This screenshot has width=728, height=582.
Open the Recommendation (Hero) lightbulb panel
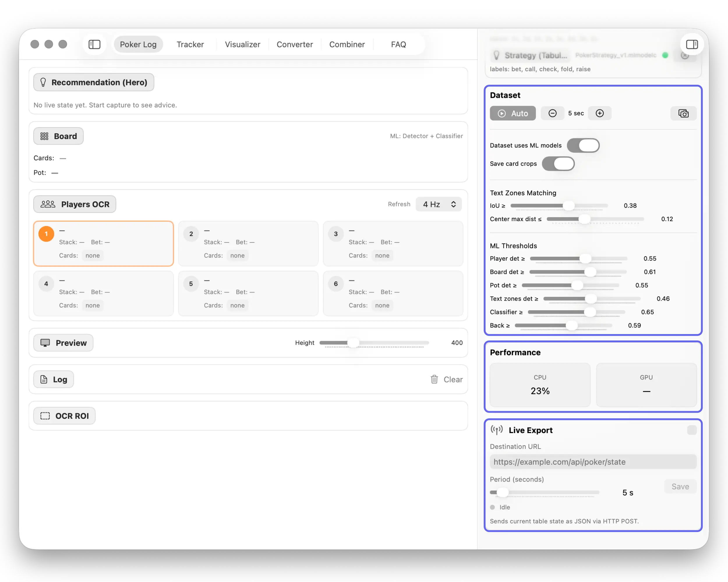click(x=43, y=82)
